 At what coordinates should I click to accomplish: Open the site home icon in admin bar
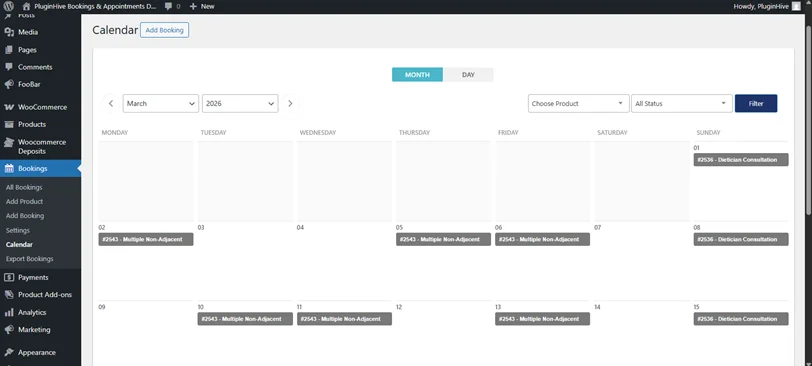pos(26,6)
